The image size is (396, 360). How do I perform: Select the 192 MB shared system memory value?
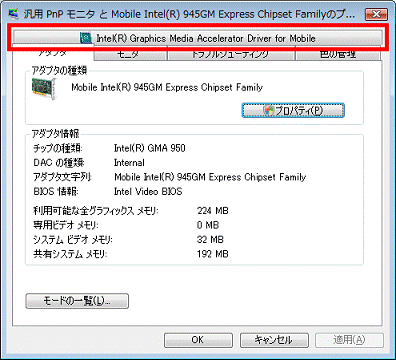point(213,254)
